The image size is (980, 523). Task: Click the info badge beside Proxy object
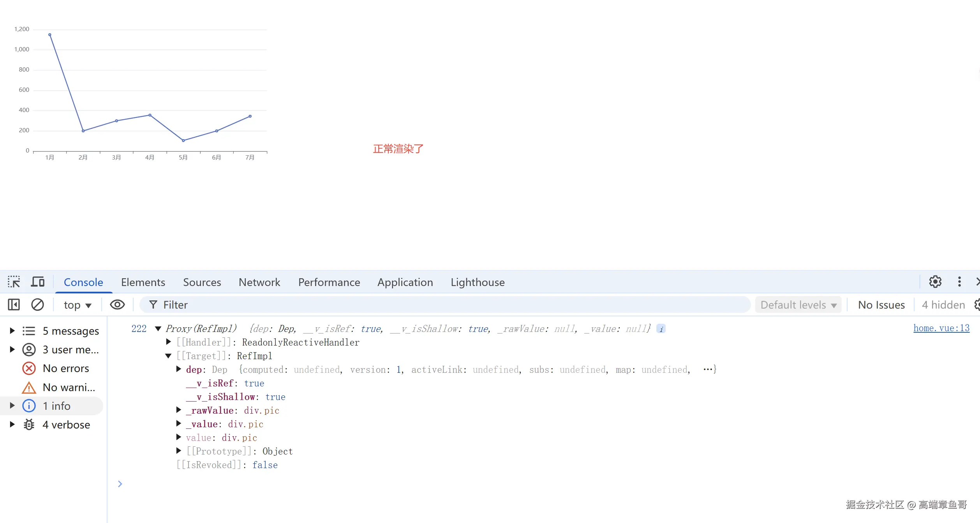pyautogui.click(x=661, y=329)
